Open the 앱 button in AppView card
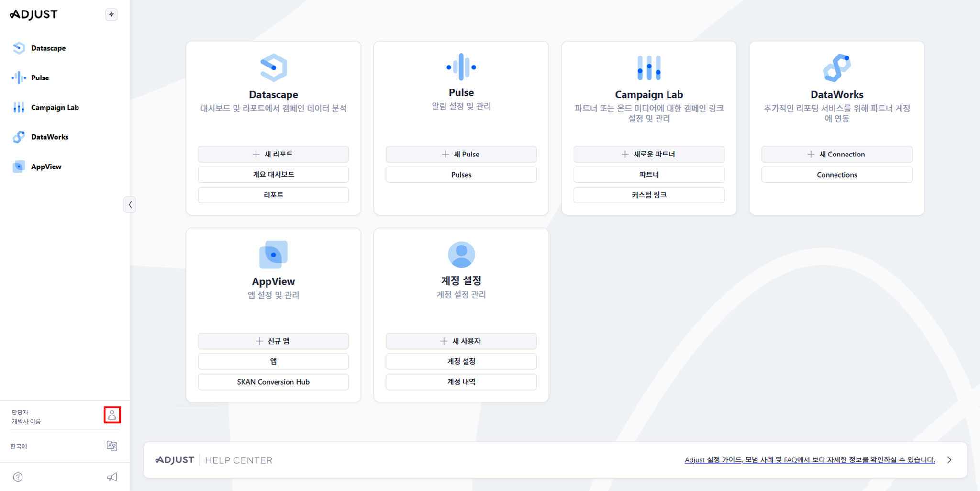980x491 pixels. point(273,361)
